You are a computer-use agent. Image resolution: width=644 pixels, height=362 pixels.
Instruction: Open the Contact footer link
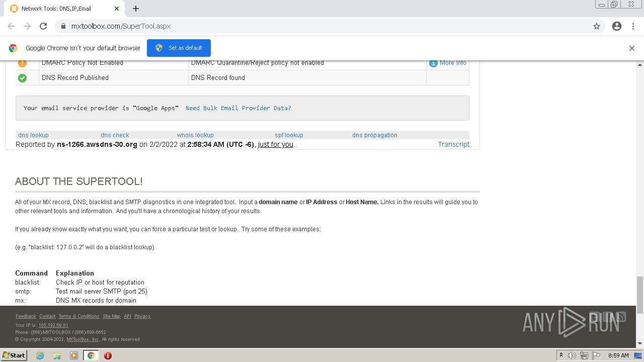(x=47, y=316)
